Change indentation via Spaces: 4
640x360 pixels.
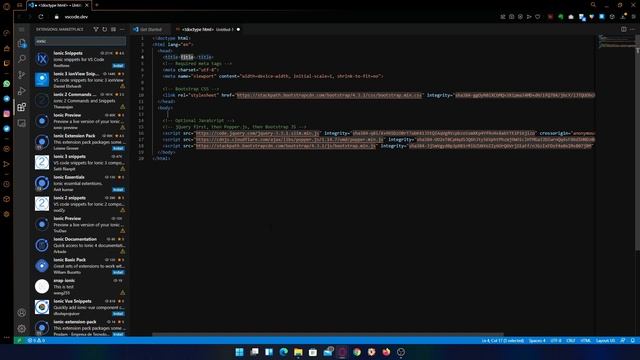[537, 340]
